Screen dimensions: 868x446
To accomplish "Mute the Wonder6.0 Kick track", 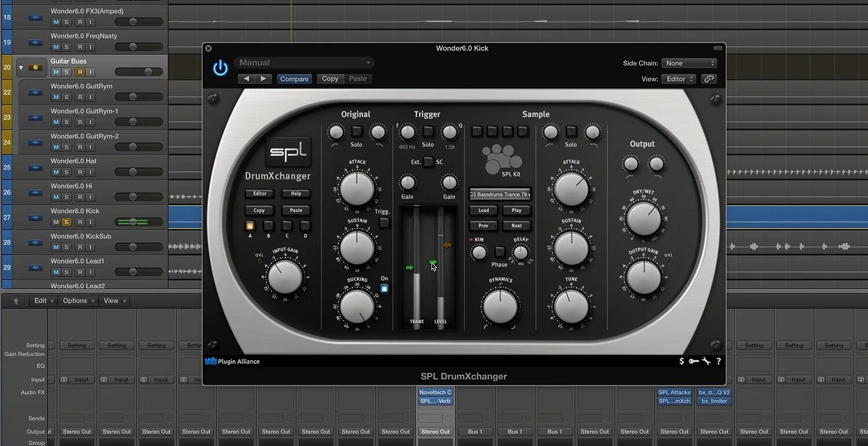I will coord(56,222).
